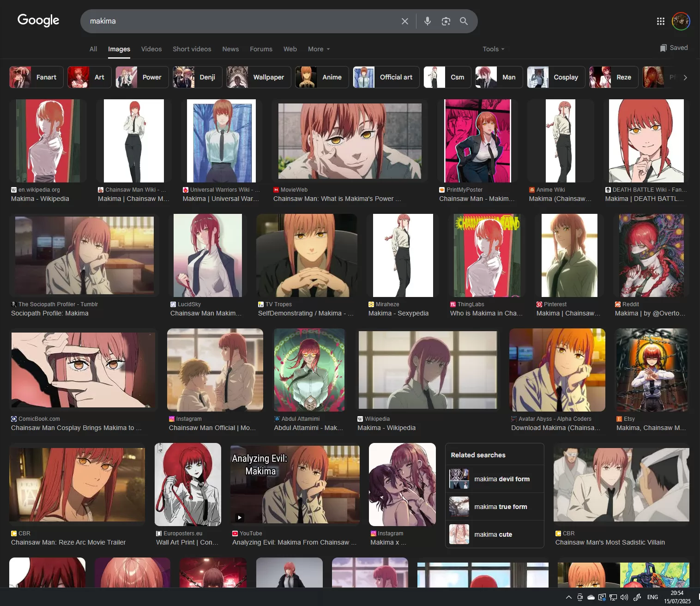Screen dimensions: 700x606
Task: Open Google Lens image search
Action: pyautogui.click(x=446, y=21)
